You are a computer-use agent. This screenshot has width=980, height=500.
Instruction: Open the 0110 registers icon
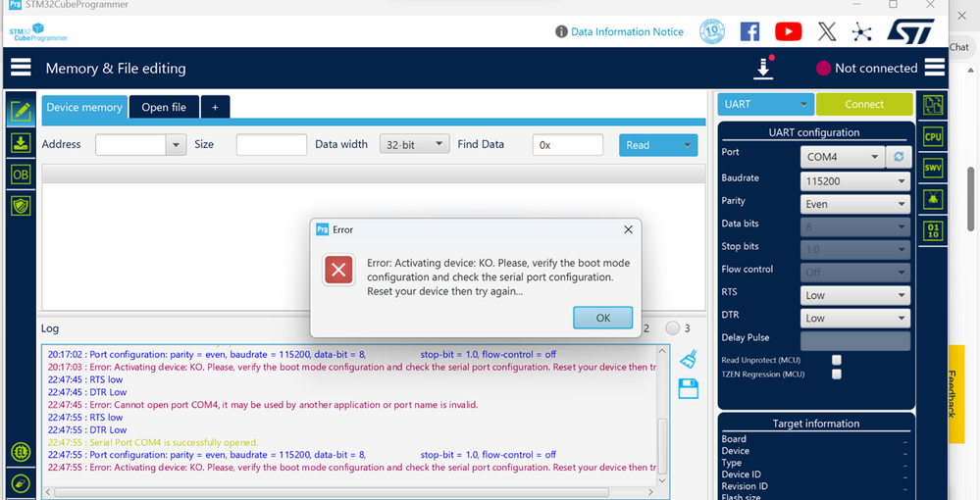pos(933,230)
